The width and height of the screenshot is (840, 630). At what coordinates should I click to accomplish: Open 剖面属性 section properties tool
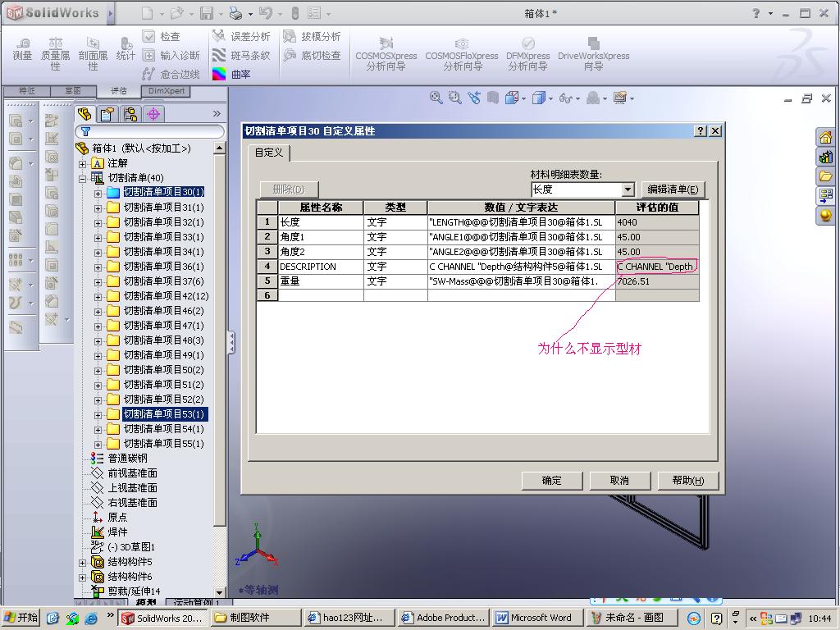[x=93, y=54]
